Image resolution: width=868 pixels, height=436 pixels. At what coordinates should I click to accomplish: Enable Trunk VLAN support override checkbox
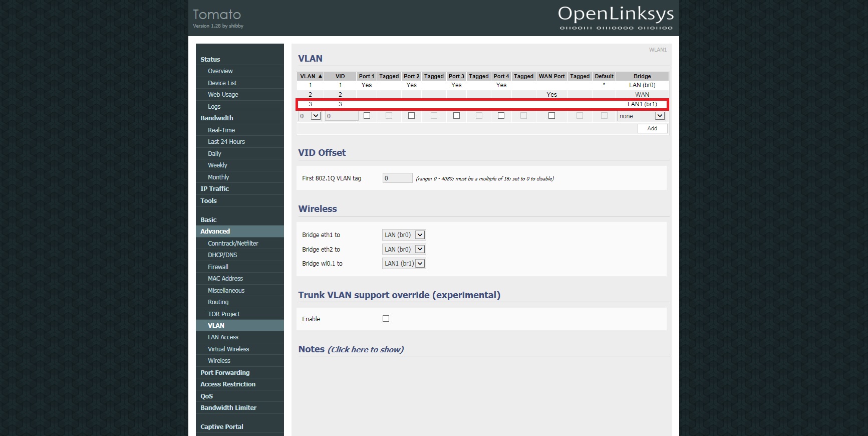pos(386,319)
